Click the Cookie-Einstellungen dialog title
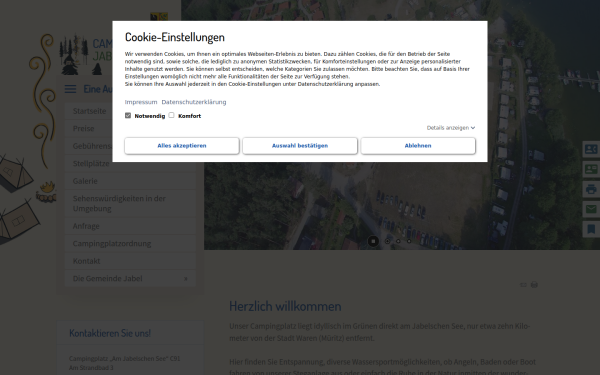This screenshot has width=600, height=375. point(174,37)
